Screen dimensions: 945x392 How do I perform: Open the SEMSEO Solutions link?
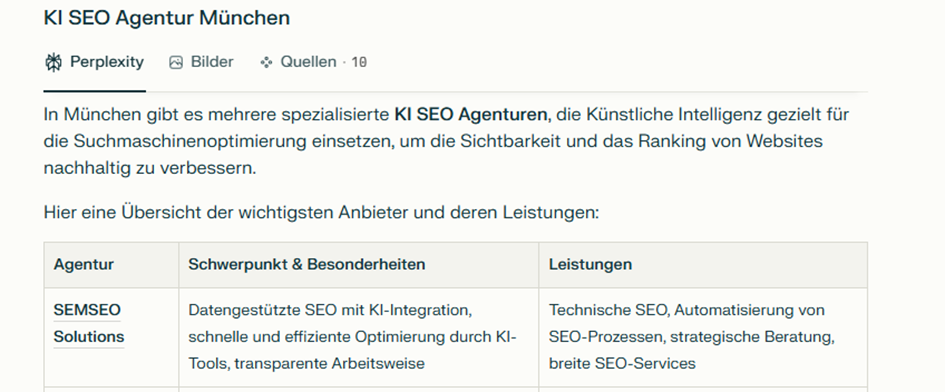pos(88,323)
